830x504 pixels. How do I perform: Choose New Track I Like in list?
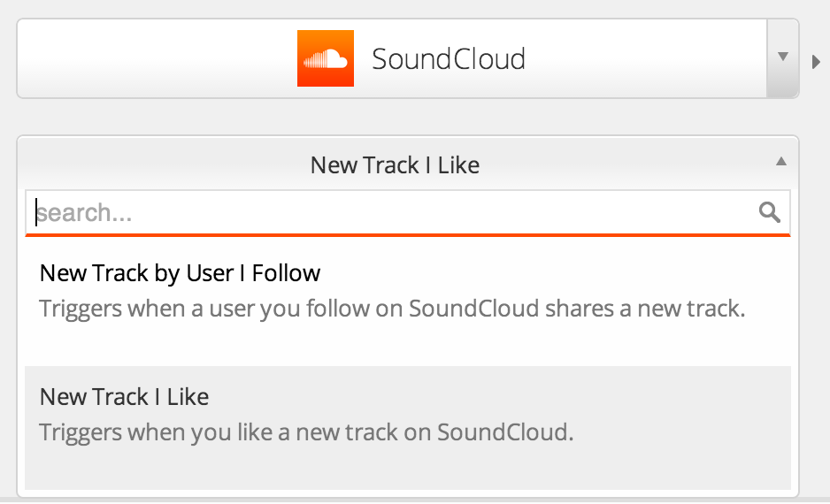(408, 427)
